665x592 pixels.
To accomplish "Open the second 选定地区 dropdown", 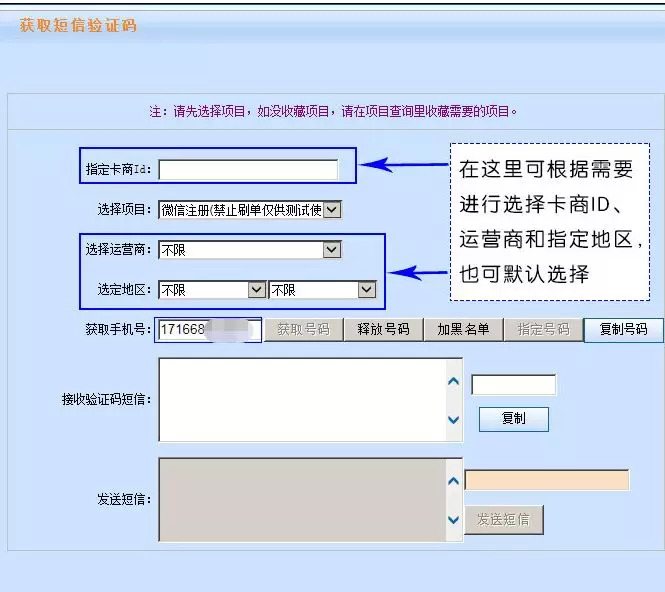I will coord(322,290).
